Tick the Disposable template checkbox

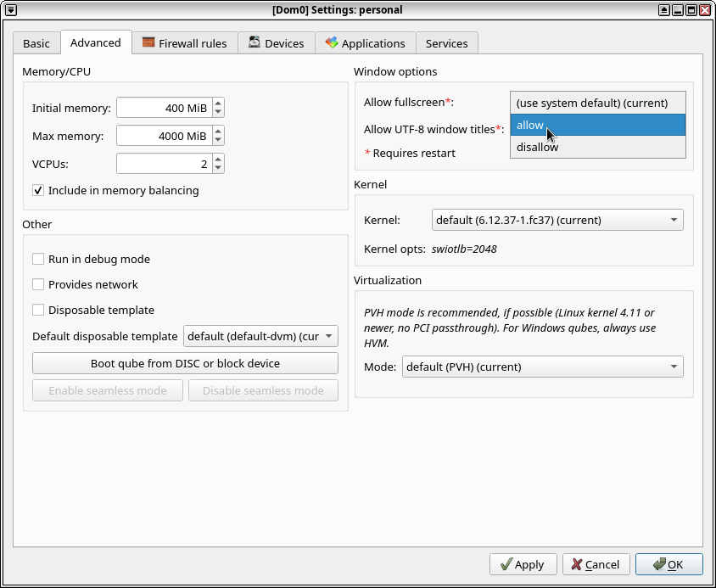(38, 311)
